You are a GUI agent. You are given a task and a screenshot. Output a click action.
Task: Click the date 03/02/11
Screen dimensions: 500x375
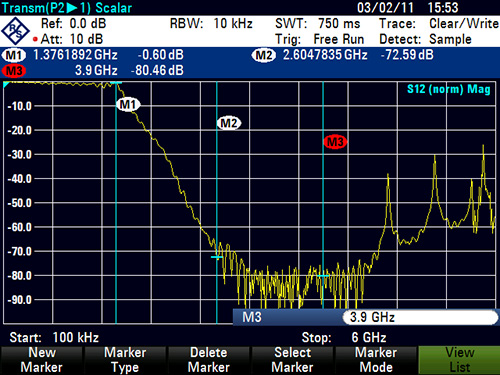click(385, 8)
